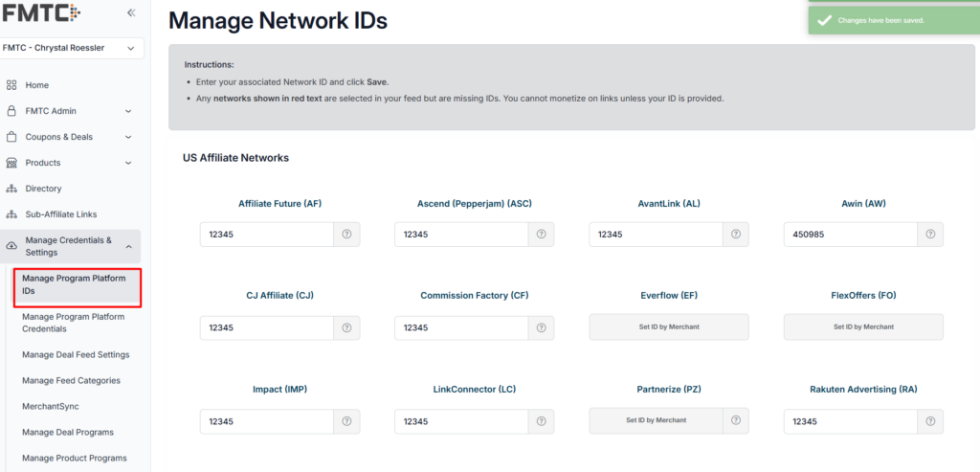The height and width of the screenshot is (472, 980).
Task: Open the FMTC - Chrystal Roessler account dropdown
Action: (73, 48)
